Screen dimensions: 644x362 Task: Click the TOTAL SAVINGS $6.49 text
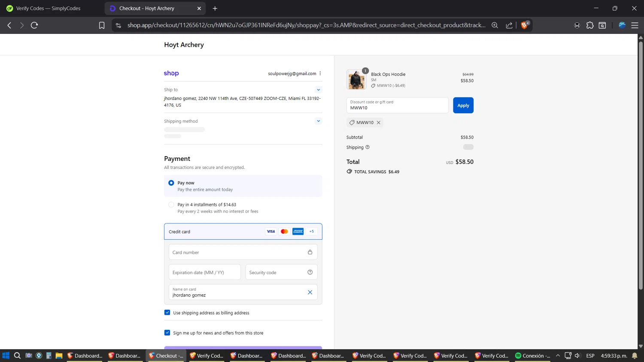(377, 172)
